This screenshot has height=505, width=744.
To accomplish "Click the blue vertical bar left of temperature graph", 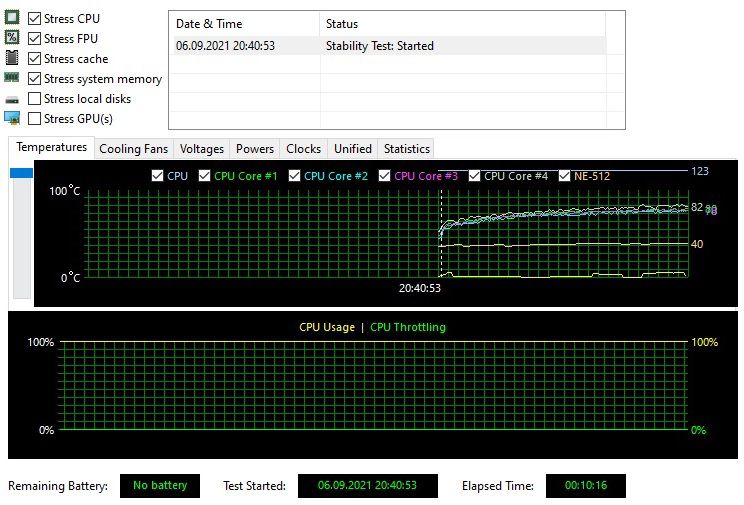I will [x=21, y=173].
